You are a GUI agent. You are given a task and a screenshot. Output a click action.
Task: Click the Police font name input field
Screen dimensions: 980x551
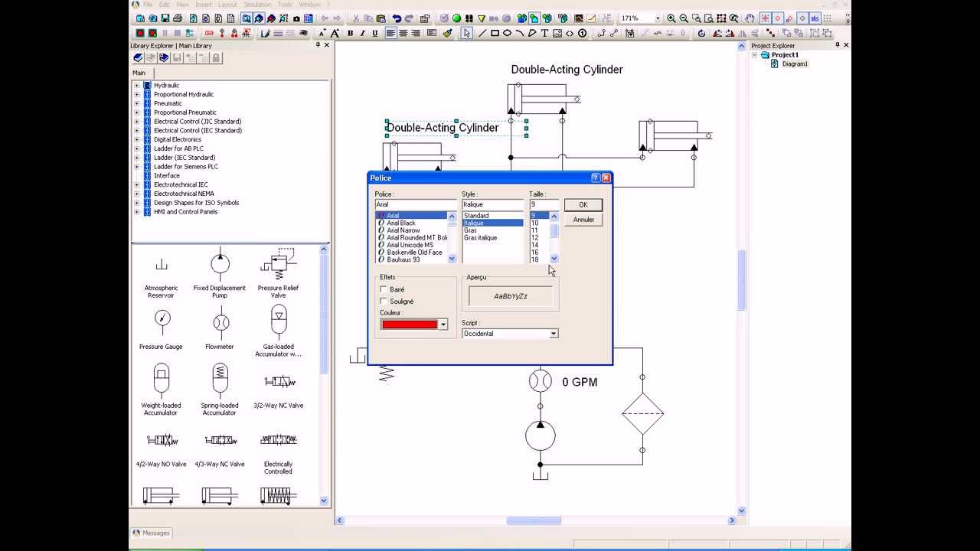(416, 204)
